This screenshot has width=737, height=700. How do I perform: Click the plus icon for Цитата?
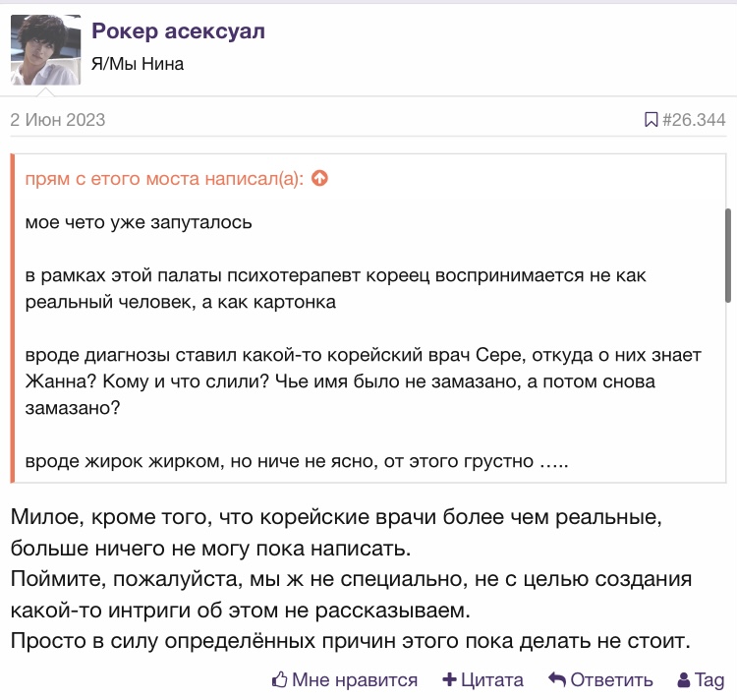coord(449,679)
